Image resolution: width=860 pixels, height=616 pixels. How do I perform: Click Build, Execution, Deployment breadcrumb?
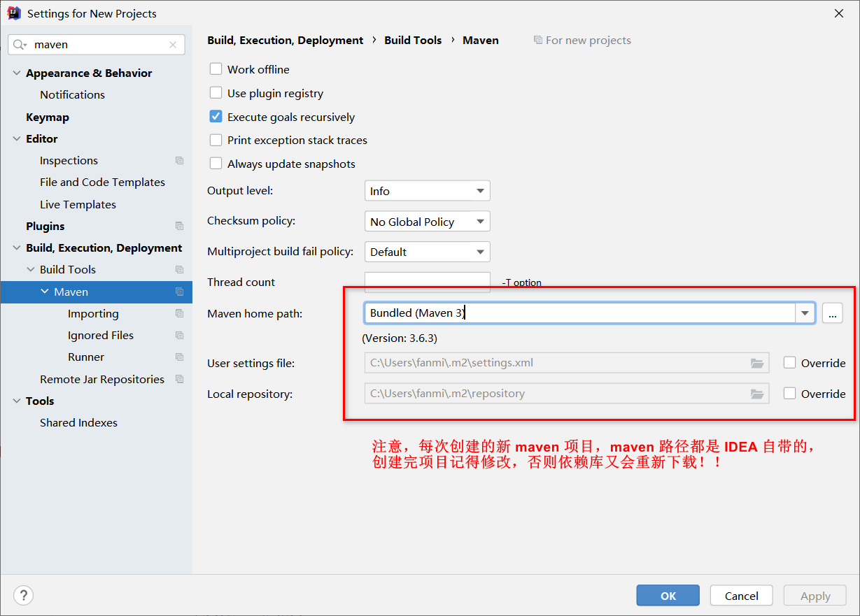click(x=286, y=41)
